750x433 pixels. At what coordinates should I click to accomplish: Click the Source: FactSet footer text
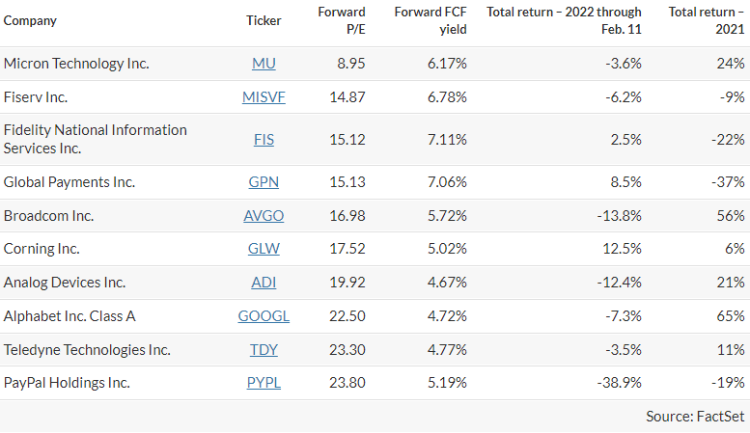click(695, 415)
